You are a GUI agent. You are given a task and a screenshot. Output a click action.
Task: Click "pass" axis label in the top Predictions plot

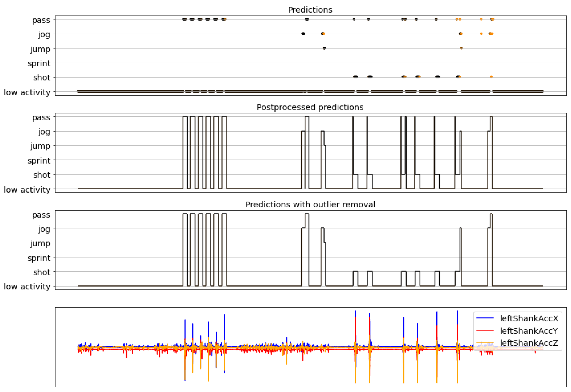[41, 20]
